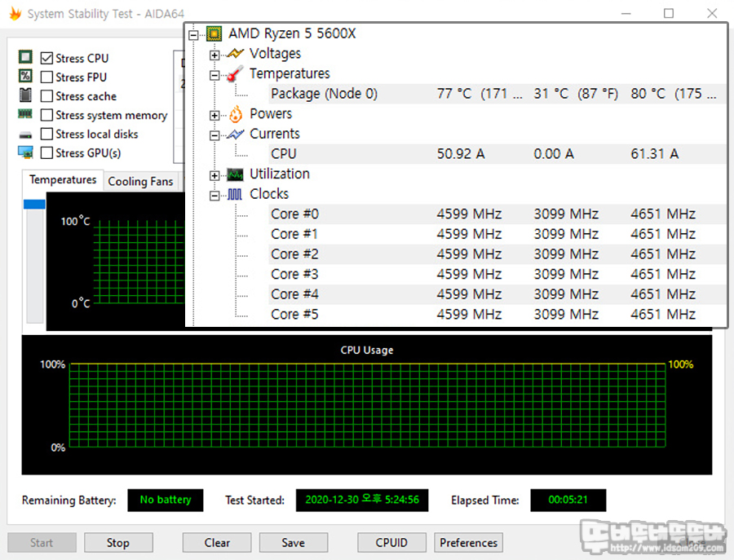The height and width of the screenshot is (560, 734).
Task: Click the Utilization graph icon
Action: point(235,174)
